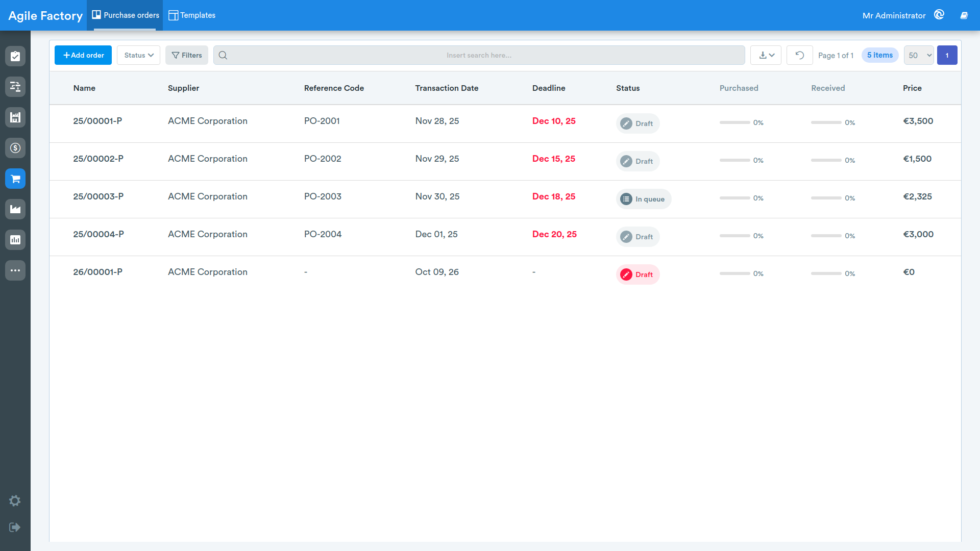The width and height of the screenshot is (980, 551).
Task: Click the Received progress bar for 25/00003-P
Action: pos(826,198)
